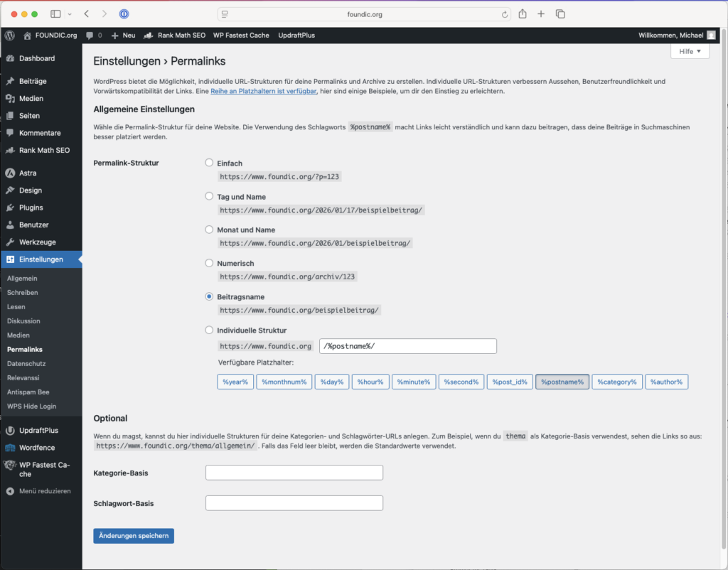728x570 pixels.
Task: Insert the %category% placeholder tag
Action: click(x=617, y=382)
